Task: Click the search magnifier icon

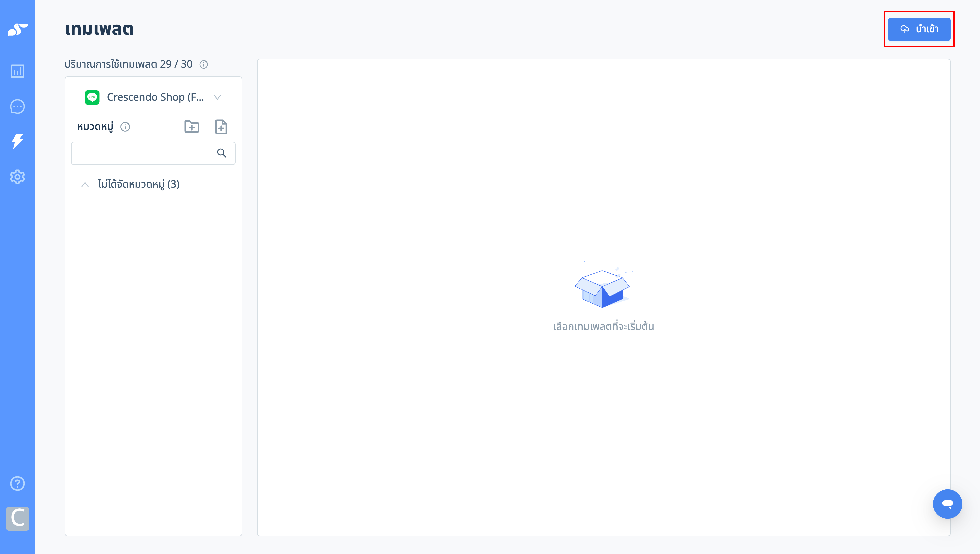Action: point(221,153)
